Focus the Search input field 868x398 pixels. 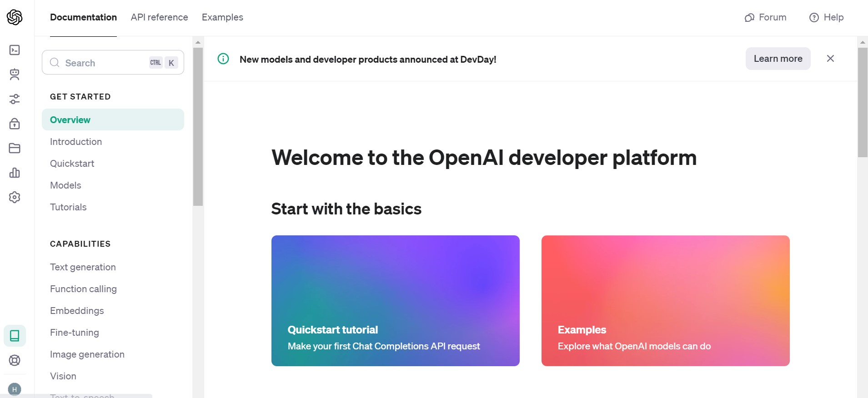113,63
